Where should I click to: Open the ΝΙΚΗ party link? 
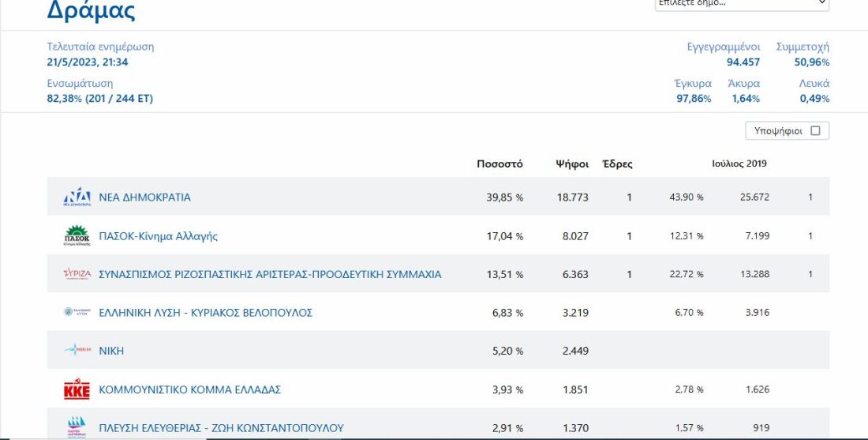point(111,351)
